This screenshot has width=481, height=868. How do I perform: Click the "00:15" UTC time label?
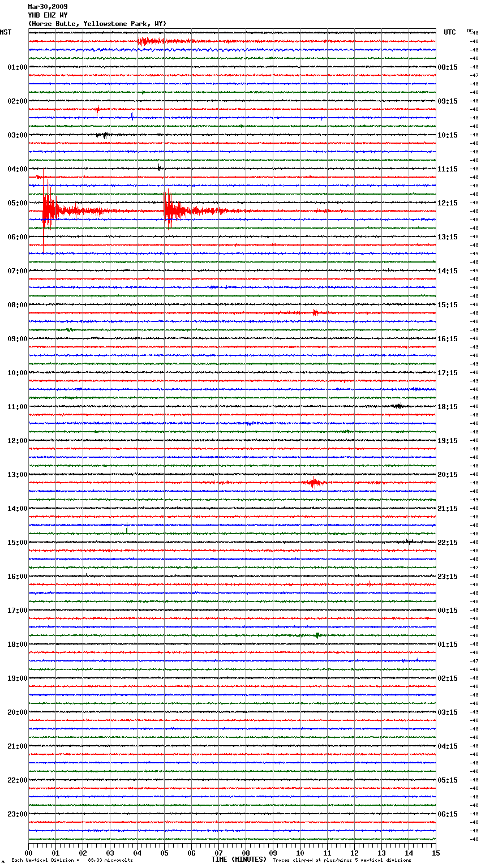pos(448,611)
